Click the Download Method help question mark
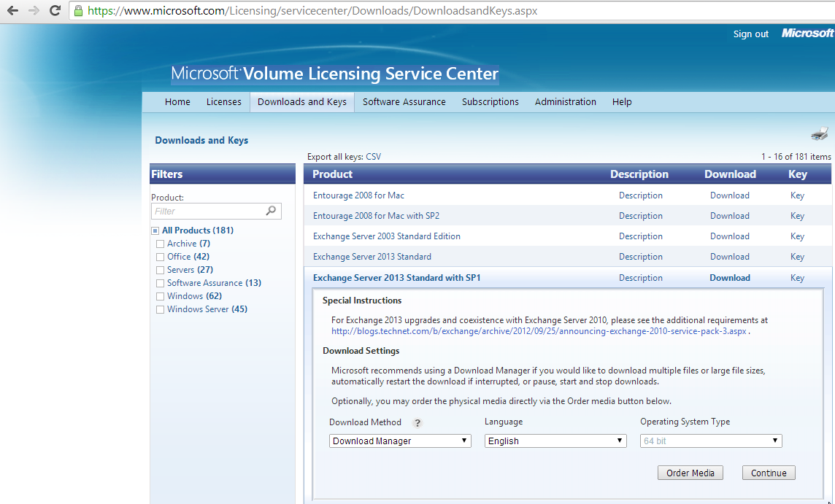The width and height of the screenshot is (835, 504). [417, 423]
